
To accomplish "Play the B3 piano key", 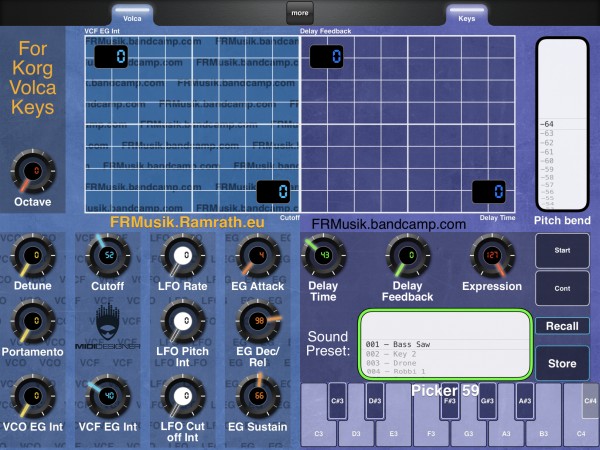I will tap(543, 433).
